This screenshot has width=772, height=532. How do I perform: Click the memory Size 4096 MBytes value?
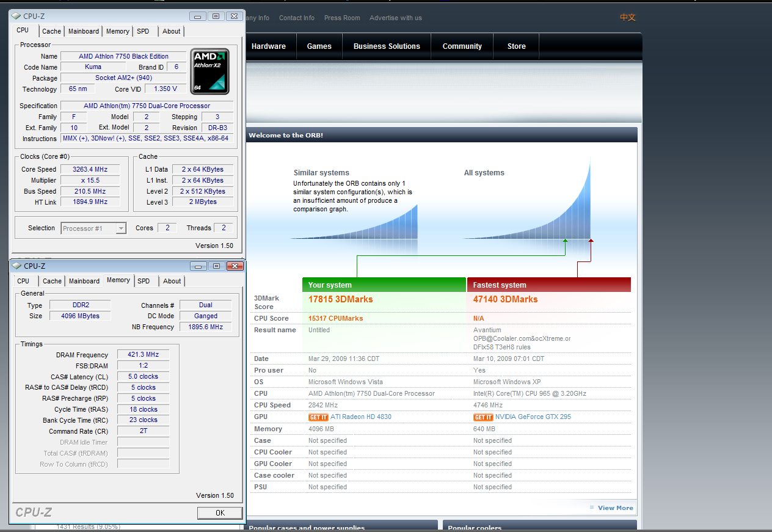click(x=80, y=316)
